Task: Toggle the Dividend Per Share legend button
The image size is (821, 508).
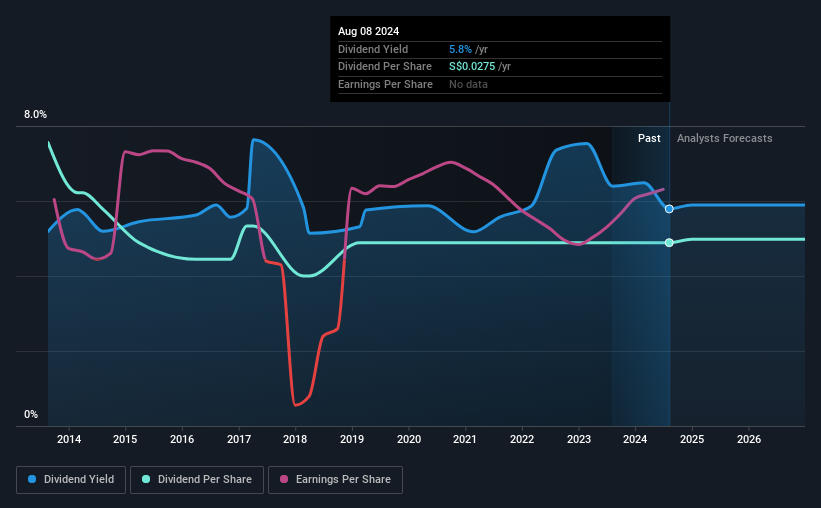Action: (197, 480)
